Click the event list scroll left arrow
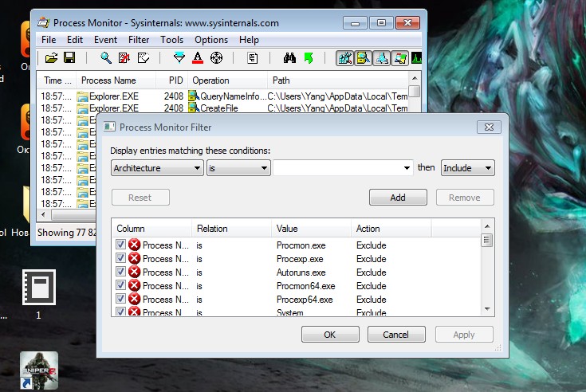 click(x=43, y=214)
